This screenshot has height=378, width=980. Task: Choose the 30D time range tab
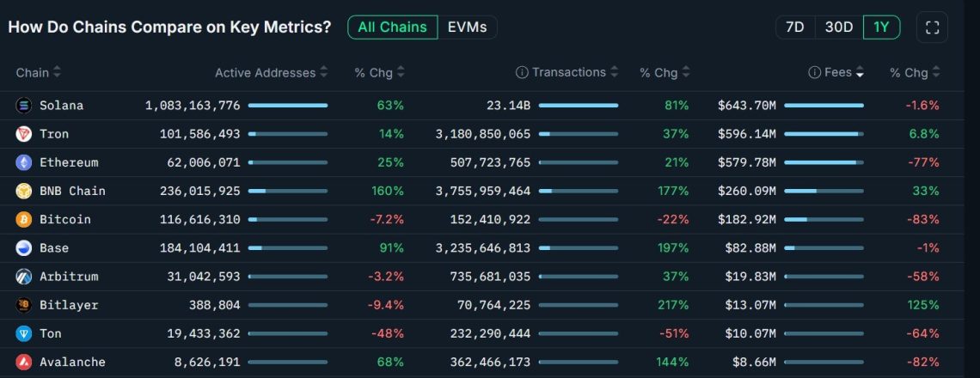pyautogui.click(x=838, y=27)
